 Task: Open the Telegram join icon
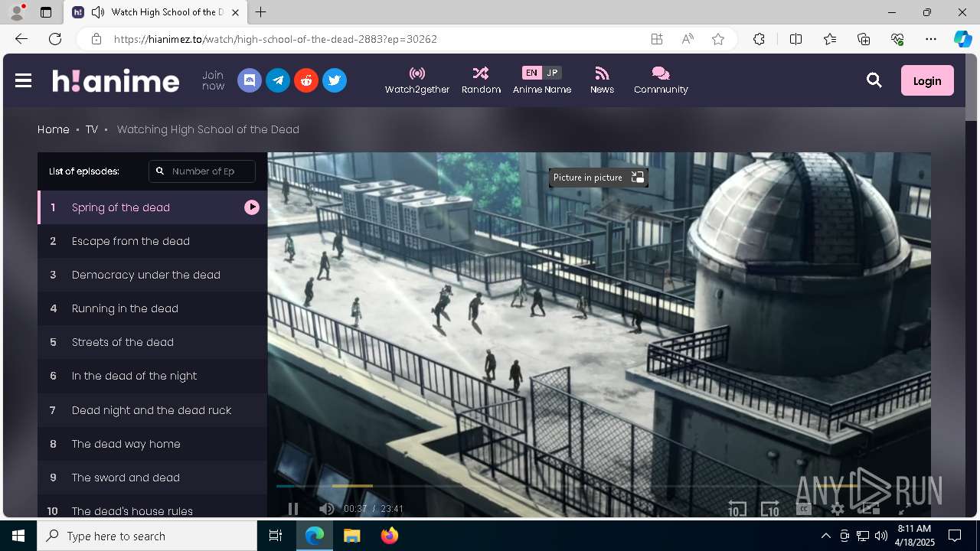[278, 80]
